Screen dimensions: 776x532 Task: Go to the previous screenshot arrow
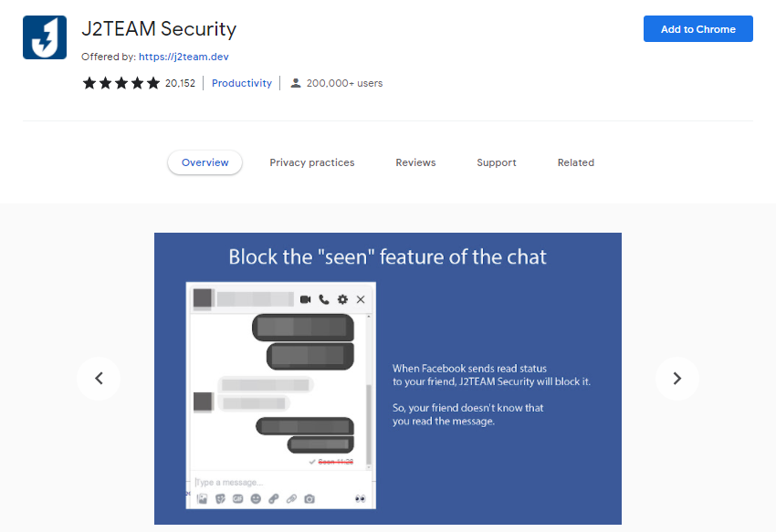click(99, 378)
